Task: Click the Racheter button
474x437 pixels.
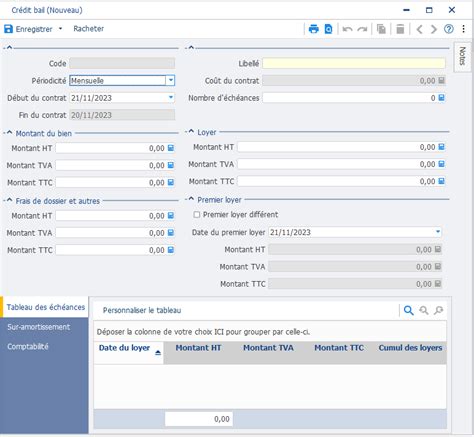Action: coord(89,29)
